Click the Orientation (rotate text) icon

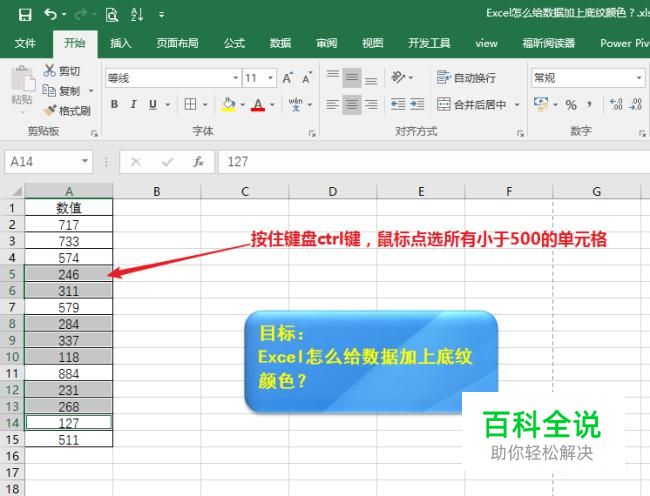tap(398, 77)
